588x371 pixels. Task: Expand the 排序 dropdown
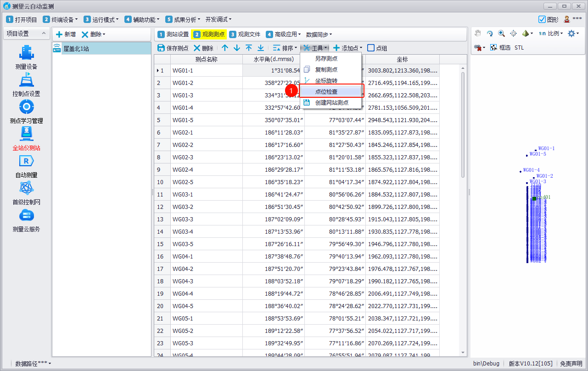(285, 48)
